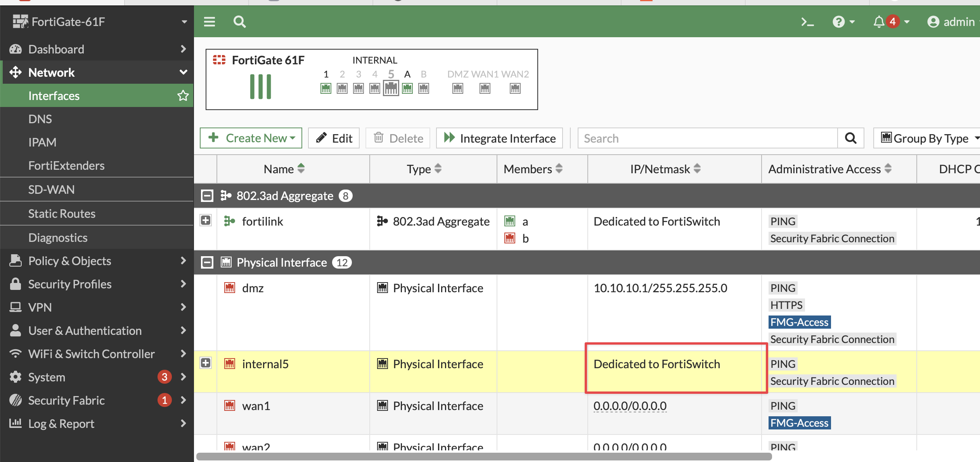This screenshot has height=462, width=980.
Task: Click the Delete button
Action: [398, 138]
